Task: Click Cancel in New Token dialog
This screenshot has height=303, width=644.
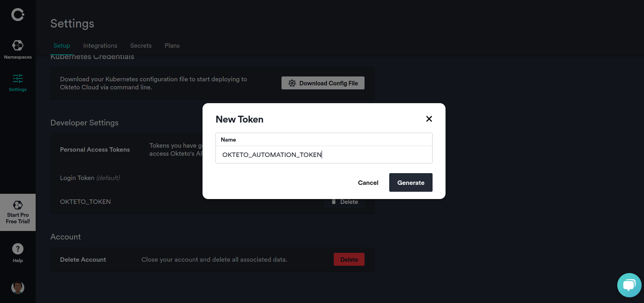Action: pyautogui.click(x=368, y=183)
